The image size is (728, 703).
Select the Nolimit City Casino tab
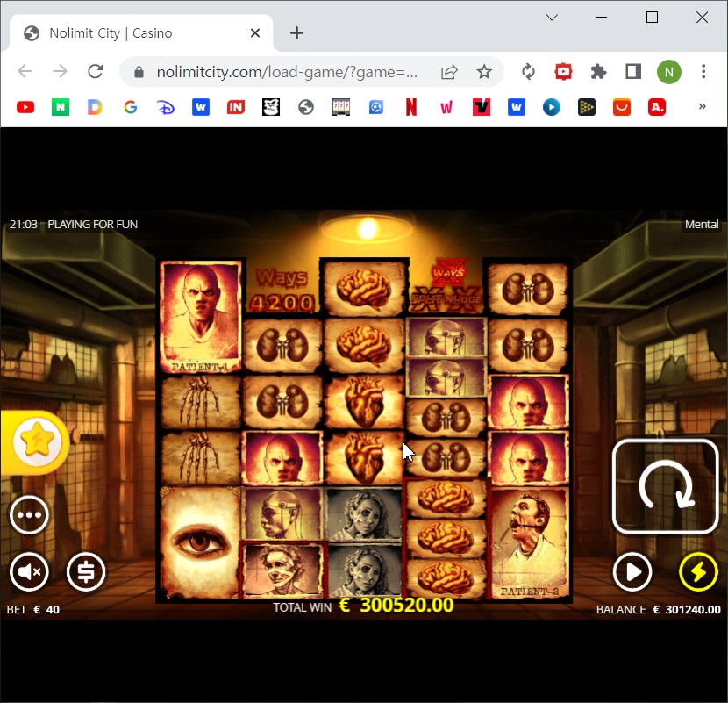[x=139, y=33]
